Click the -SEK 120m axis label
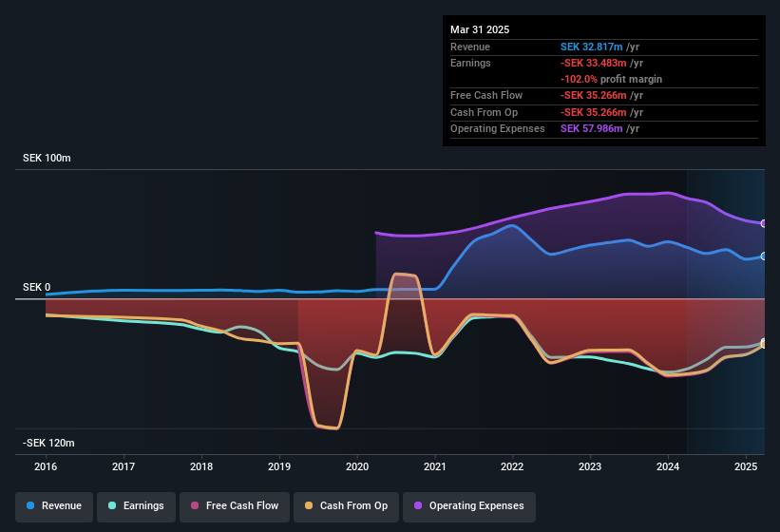The image size is (780, 532). (48, 443)
